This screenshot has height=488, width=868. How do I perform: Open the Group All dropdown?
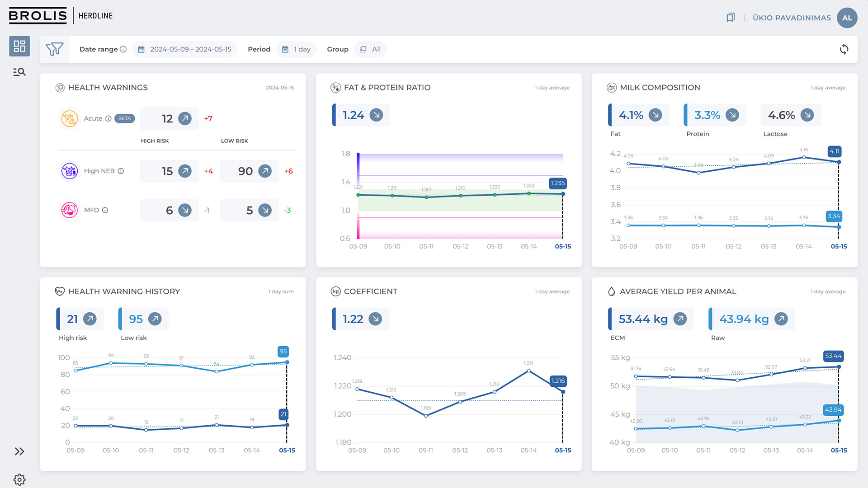pyautogui.click(x=370, y=49)
